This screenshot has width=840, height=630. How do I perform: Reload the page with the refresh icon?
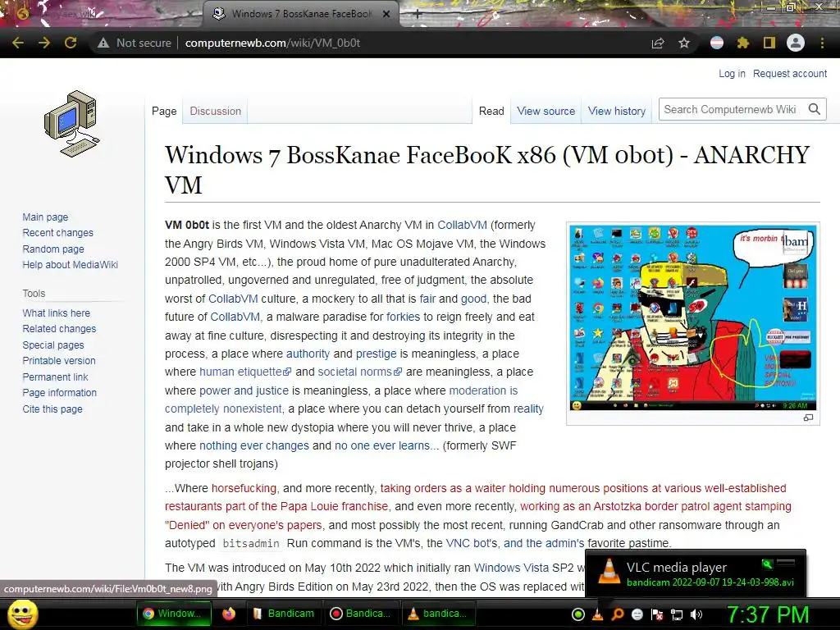click(x=71, y=43)
